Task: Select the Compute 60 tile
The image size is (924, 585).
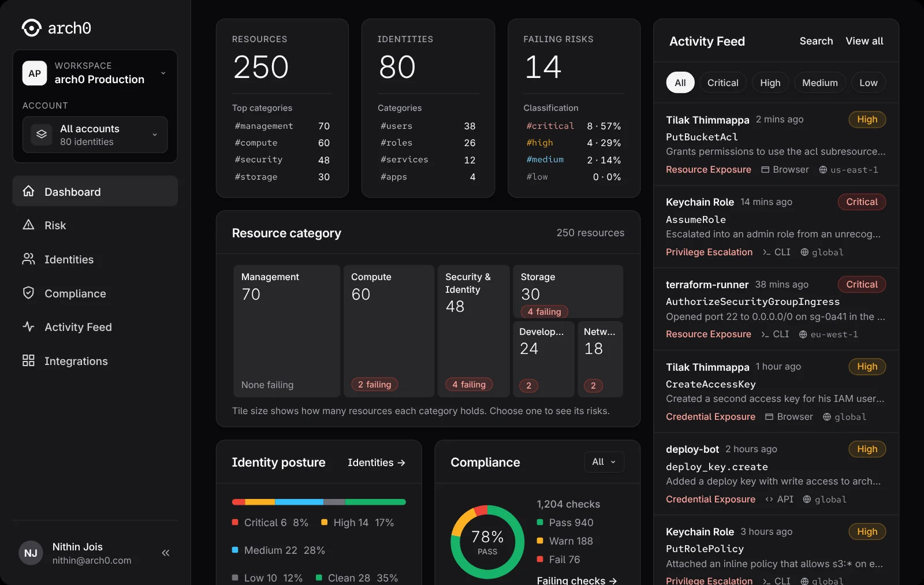Action: pos(389,331)
